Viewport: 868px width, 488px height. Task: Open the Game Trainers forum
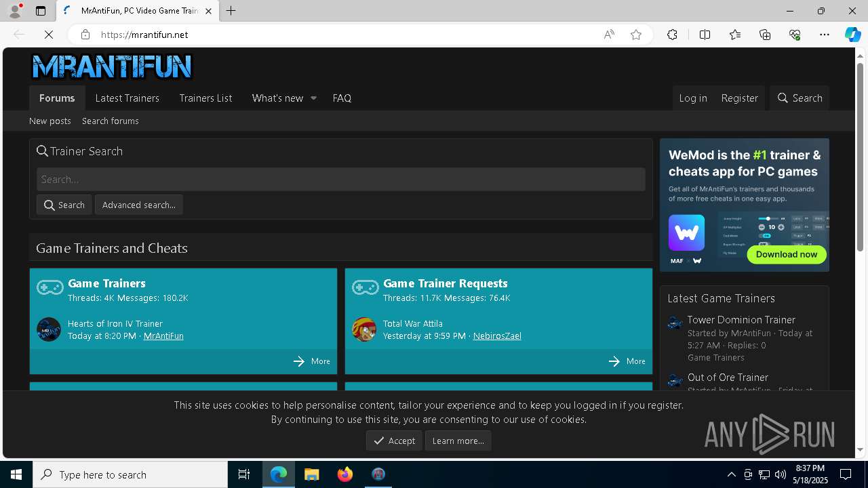coord(106,283)
